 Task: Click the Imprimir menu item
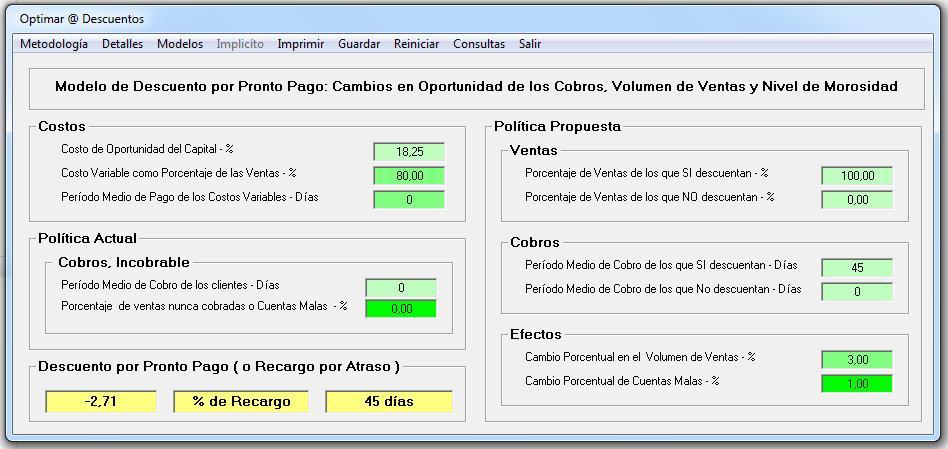coord(300,44)
